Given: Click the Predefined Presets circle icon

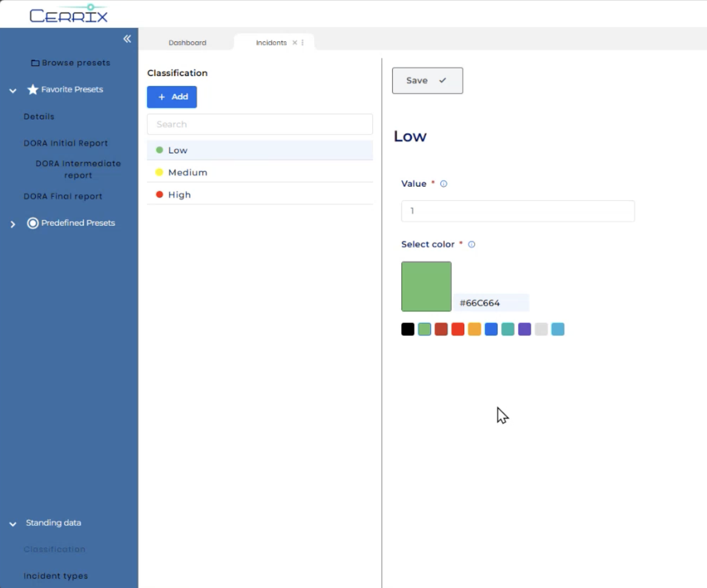Looking at the screenshot, I should point(33,223).
